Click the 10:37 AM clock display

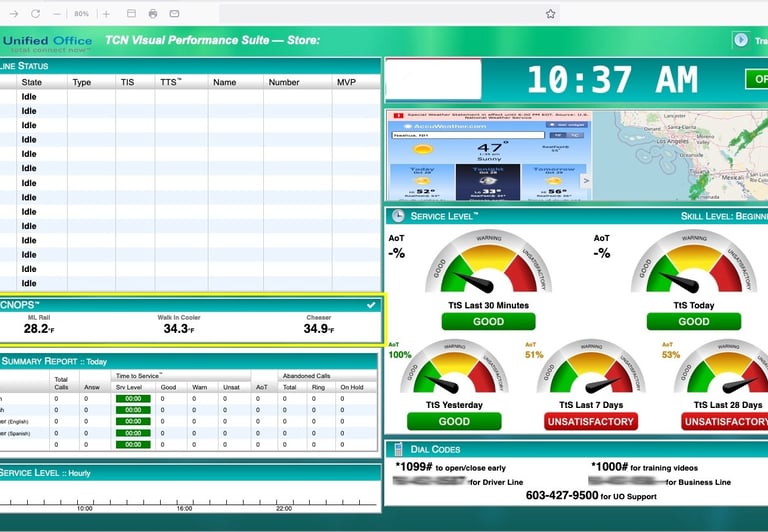612,79
